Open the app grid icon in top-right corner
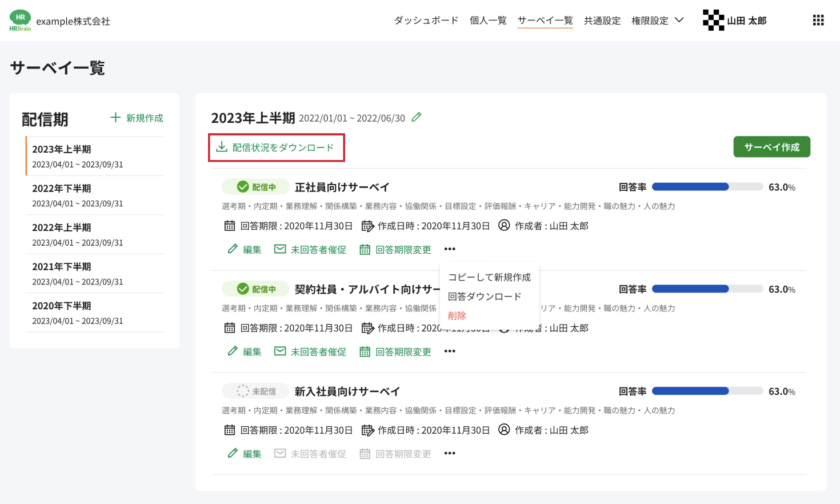The height and width of the screenshot is (504, 840). [x=818, y=20]
